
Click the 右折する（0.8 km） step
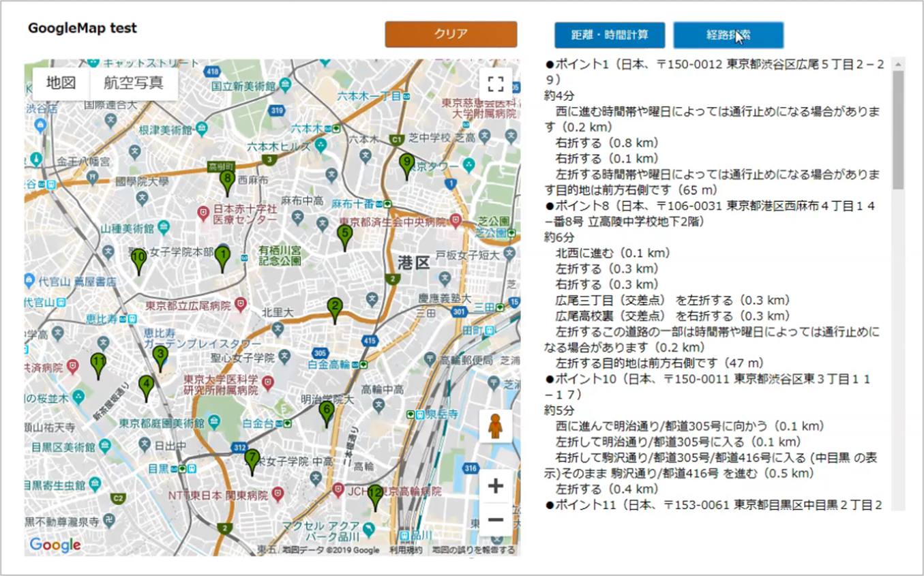tap(608, 143)
